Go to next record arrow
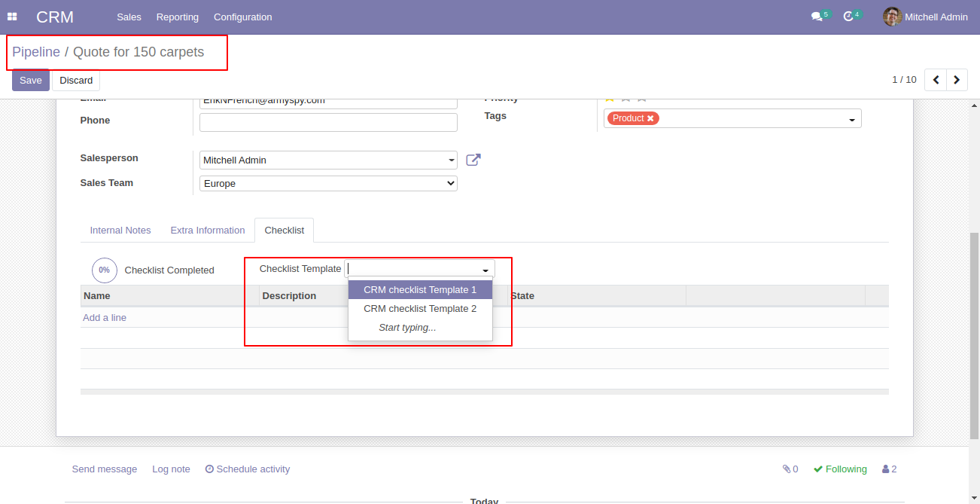Screen dimensions: 980x504 [x=957, y=79]
